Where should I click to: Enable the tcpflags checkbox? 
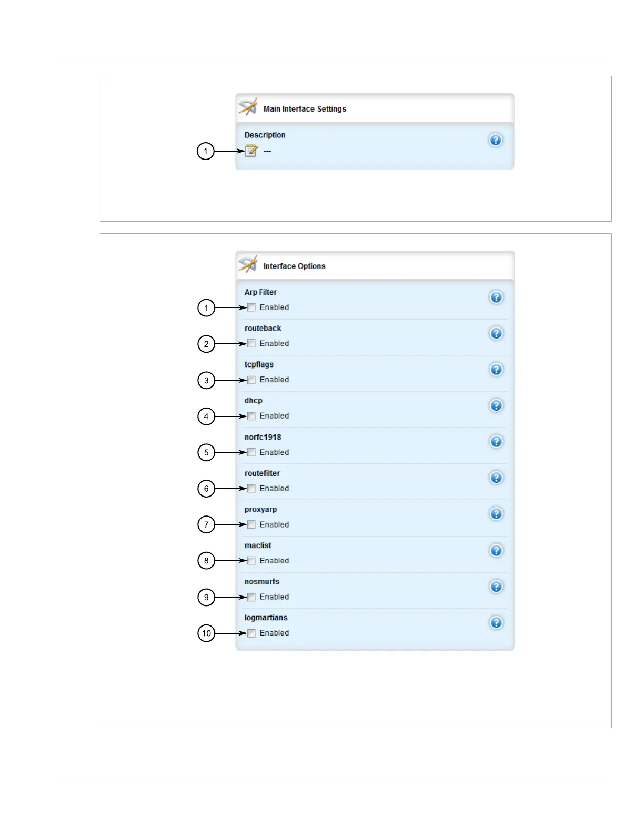click(251, 380)
